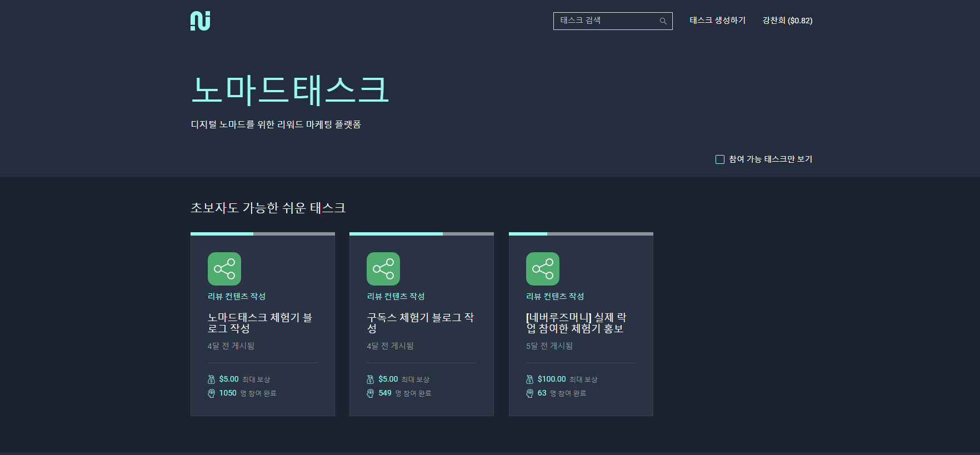980x455 pixels.
Task: Click 디지털 노마드를 위한 리워드 마케팅 플랫폼 tagline
Action: (276, 124)
